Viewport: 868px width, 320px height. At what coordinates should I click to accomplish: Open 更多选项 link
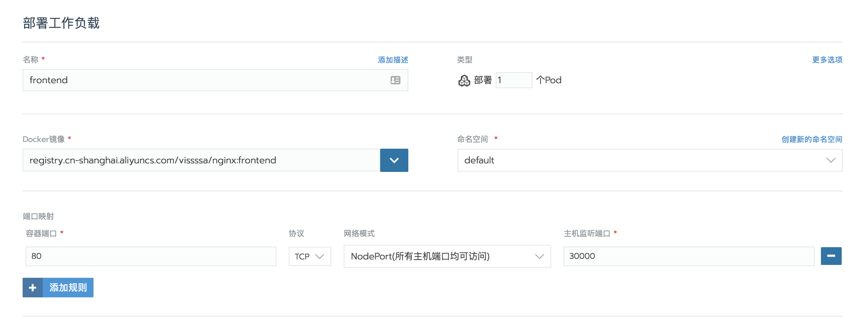pyautogui.click(x=827, y=60)
